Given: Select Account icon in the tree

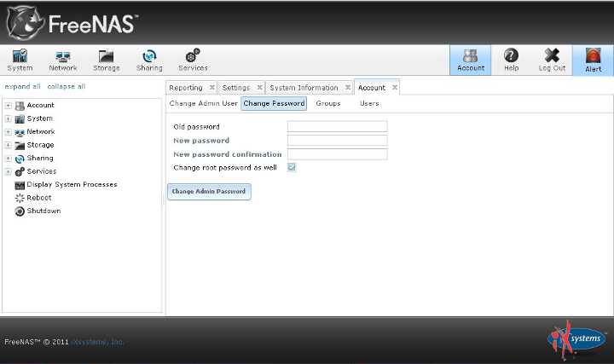Looking at the screenshot, I should click(x=20, y=106).
